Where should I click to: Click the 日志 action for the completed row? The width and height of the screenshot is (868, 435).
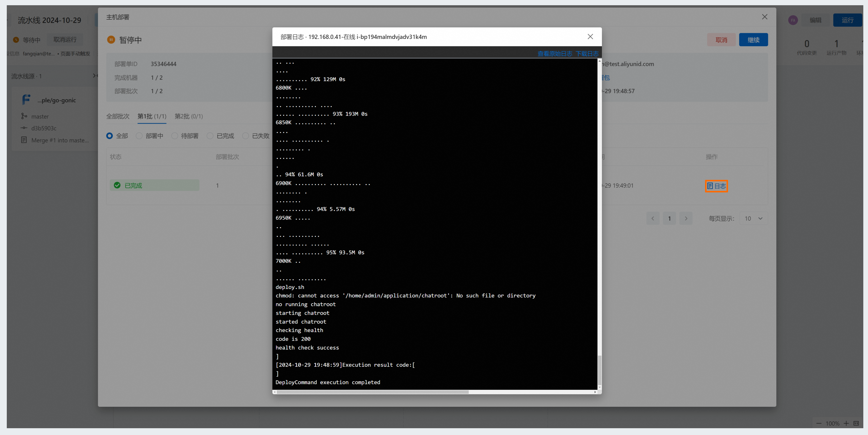(x=716, y=186)
